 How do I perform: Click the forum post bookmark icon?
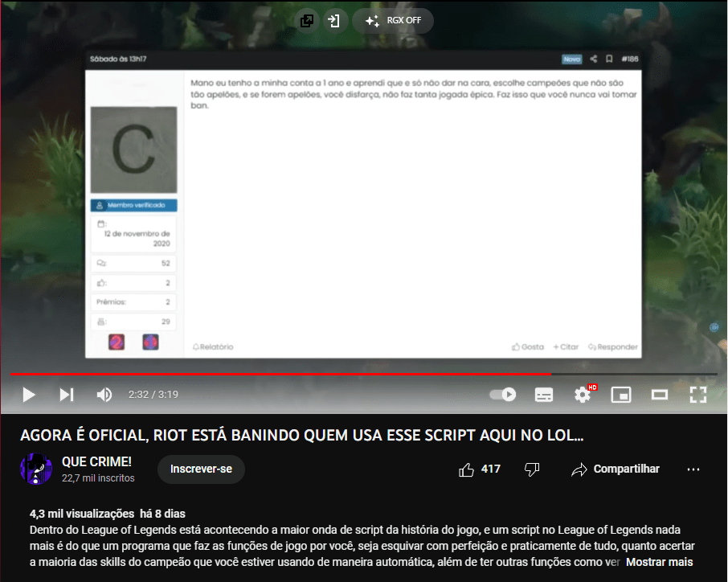[x=609, y=59]
